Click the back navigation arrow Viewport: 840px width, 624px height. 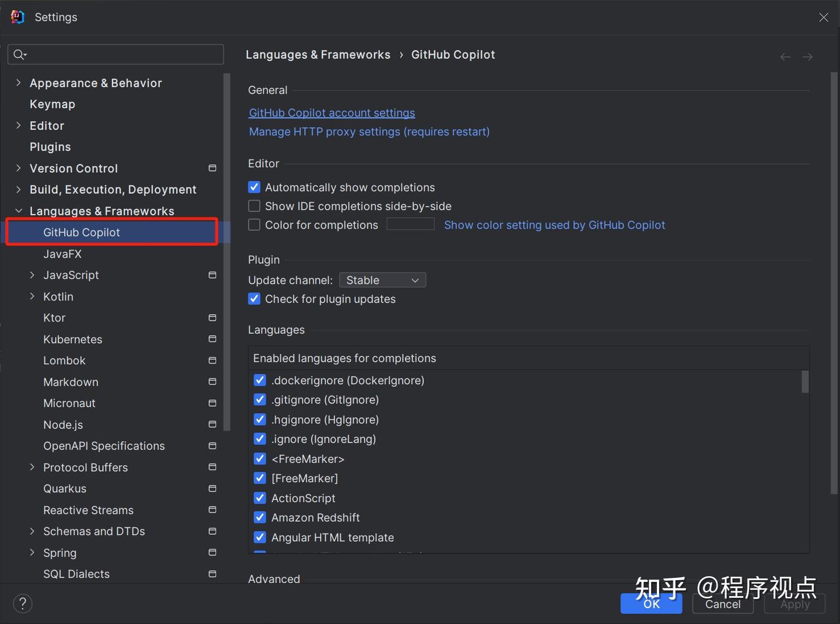point(785,56)
